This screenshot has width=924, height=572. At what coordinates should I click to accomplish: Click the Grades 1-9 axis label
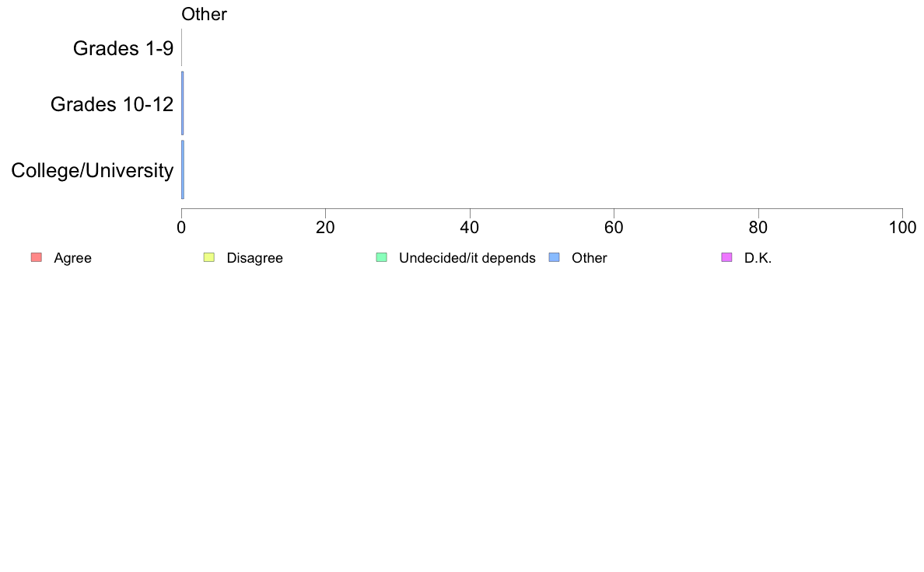click(x=123, y=48)
